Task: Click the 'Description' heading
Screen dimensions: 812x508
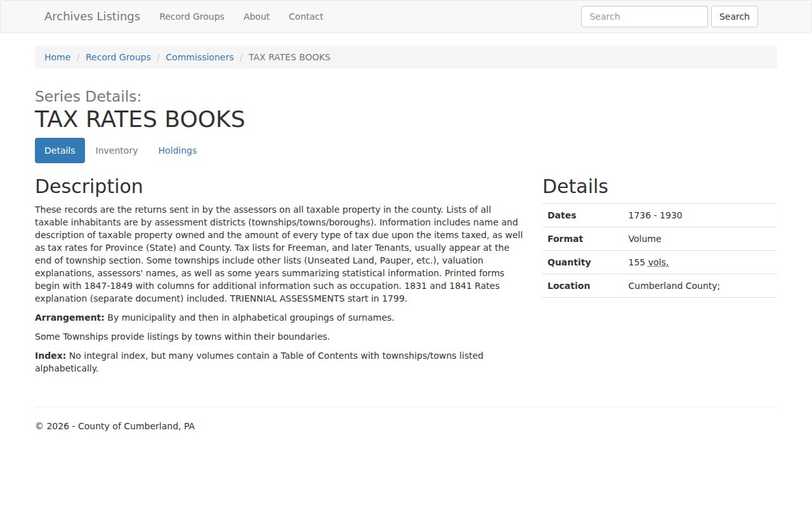Action: 89,186
